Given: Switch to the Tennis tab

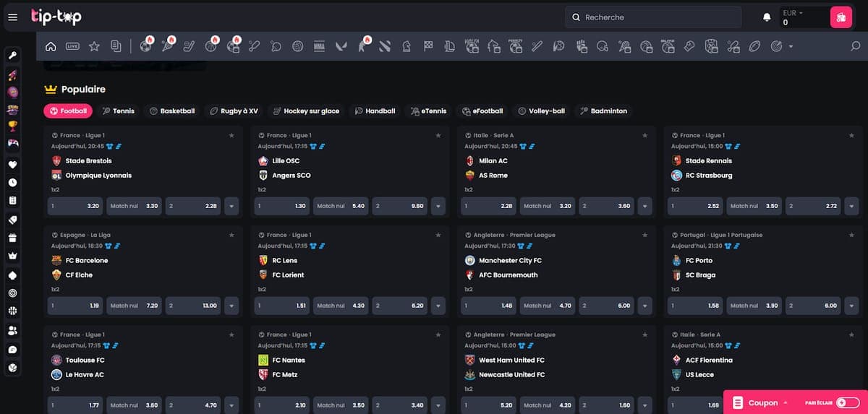Looking at the screenshot, I should pyautogui.click(x=118, y=111).
